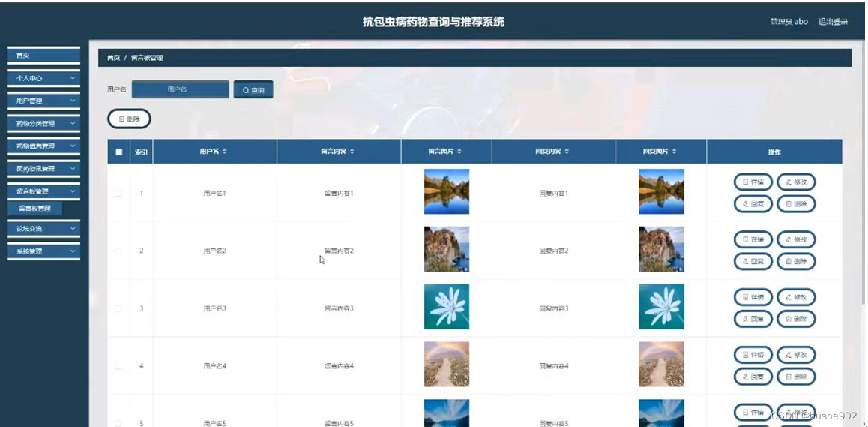Click 删除 in the 用户名2 row
Image resolution: width=868 pixels, height=427 pixels.
click(x=796, y=261)
